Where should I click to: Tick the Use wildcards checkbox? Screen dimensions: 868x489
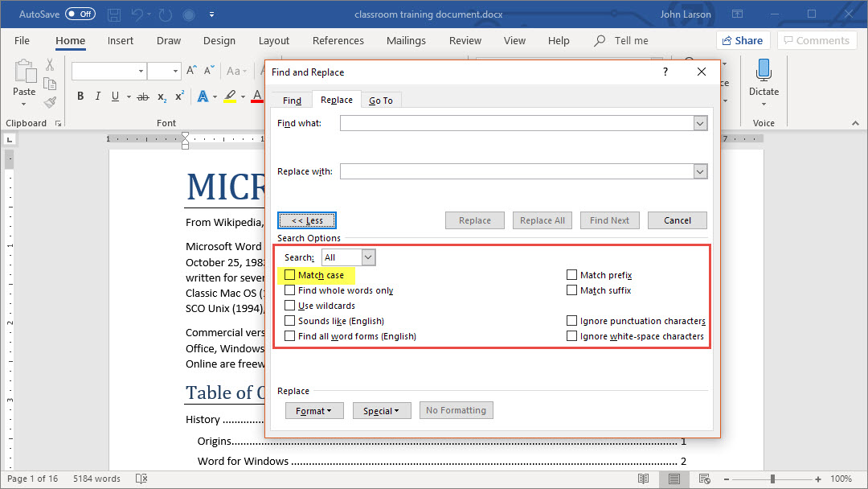coord(289,306)
